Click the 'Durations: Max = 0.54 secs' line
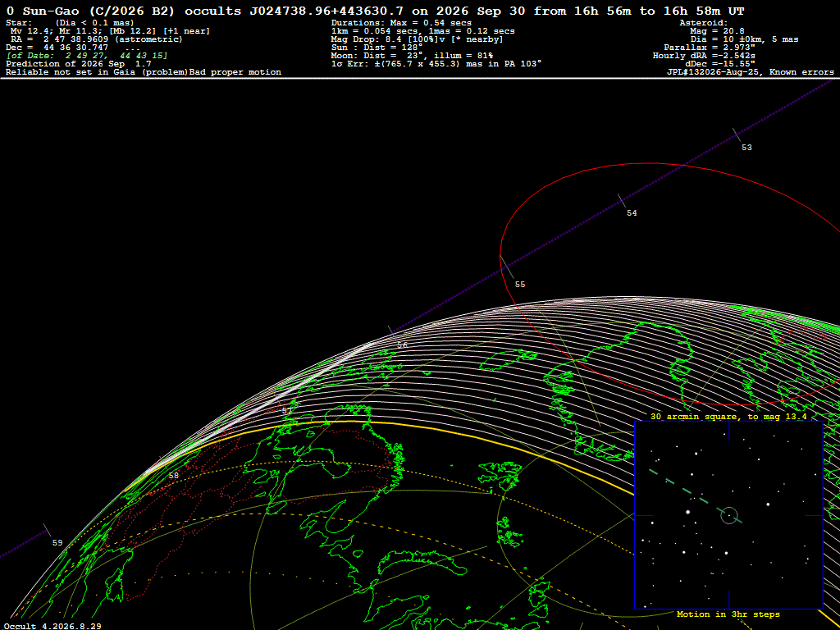The width and height of the screenshot is (840, 630). (x=401, y=23)
